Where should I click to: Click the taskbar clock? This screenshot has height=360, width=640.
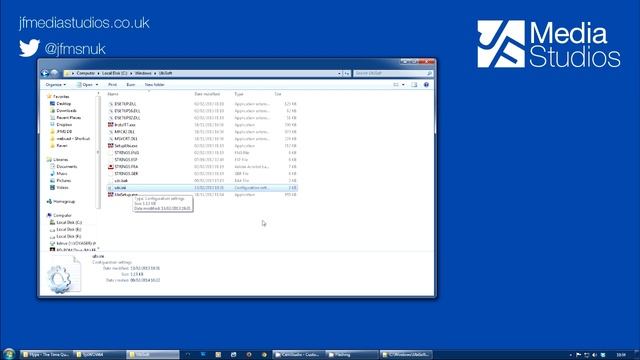[621, 355]
